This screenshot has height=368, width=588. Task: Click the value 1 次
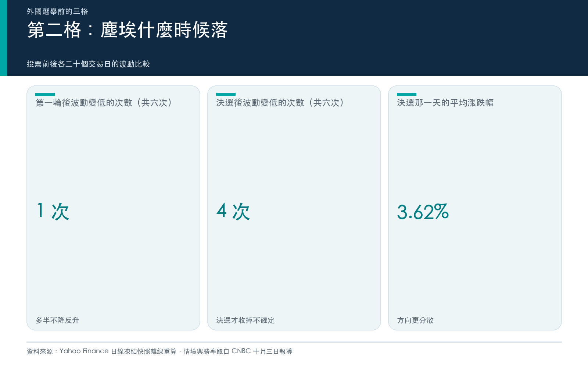coord(53,212)
